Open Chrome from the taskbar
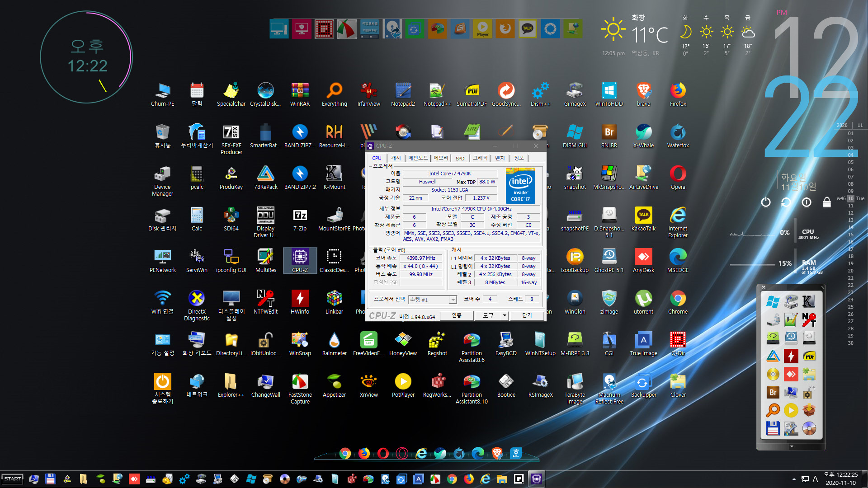Screen dimensions: 868x488 click(x=452, y=479)
